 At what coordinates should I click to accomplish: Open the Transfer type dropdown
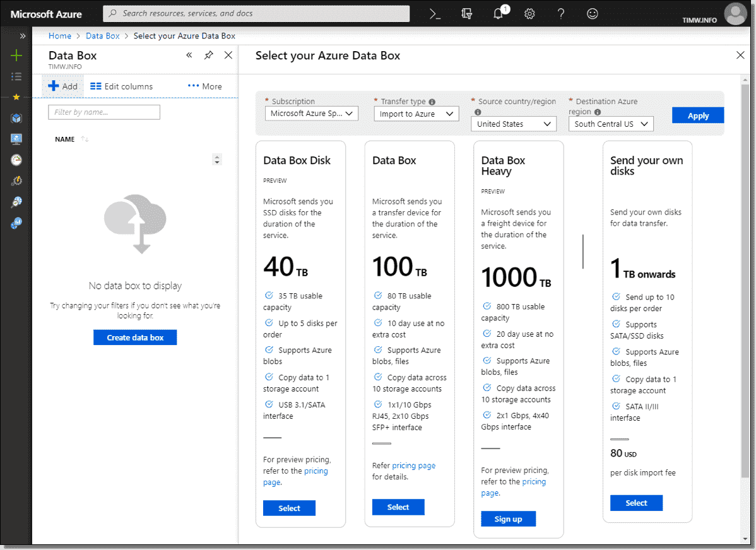pyautogui.click(x=416, y=114)
